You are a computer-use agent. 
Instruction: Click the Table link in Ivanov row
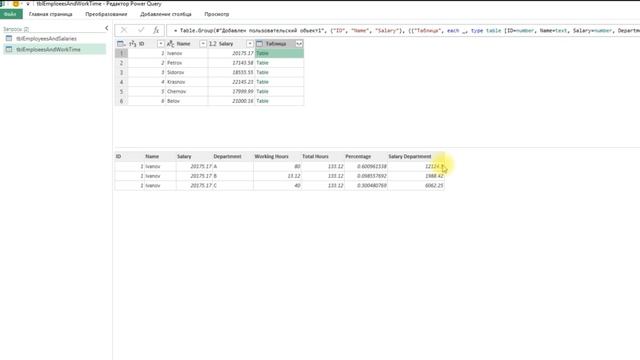[262, 53]
